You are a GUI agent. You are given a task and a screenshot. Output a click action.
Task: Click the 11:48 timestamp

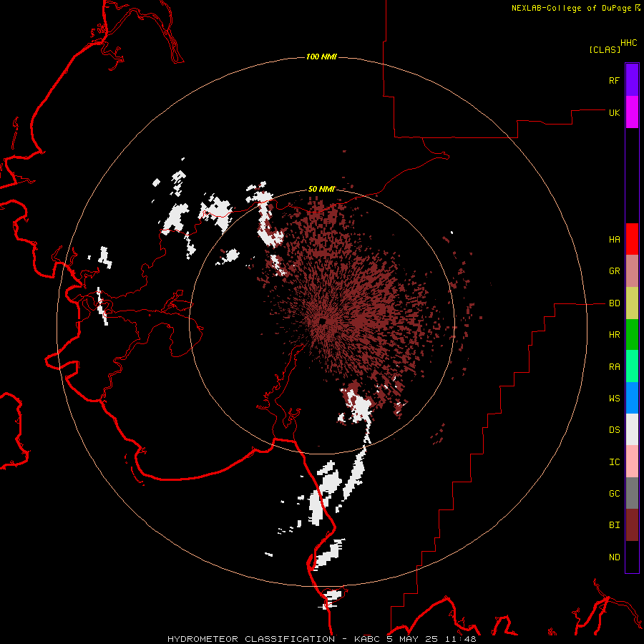[459, 639]
